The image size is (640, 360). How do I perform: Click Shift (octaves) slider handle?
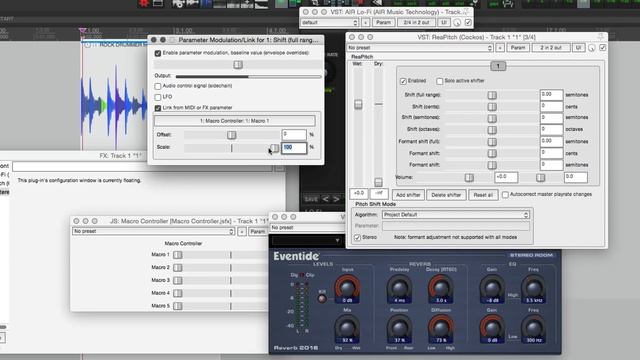click(x=492, y=130)
